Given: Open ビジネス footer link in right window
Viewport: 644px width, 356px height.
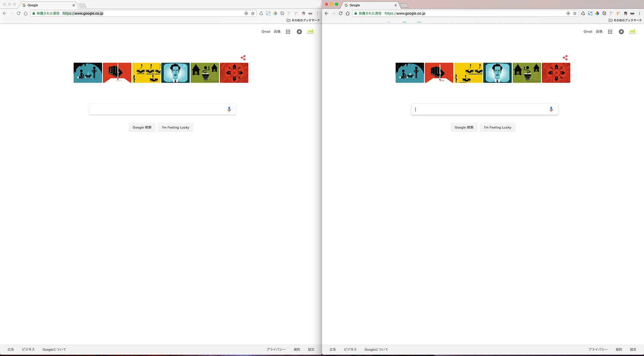Looking at the screenshot, I should pos(350,350).
